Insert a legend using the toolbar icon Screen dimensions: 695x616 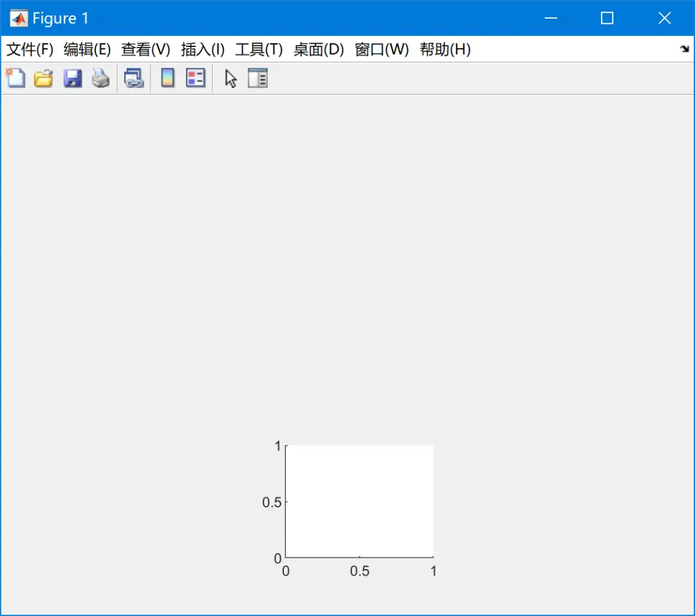pos(196,79)
